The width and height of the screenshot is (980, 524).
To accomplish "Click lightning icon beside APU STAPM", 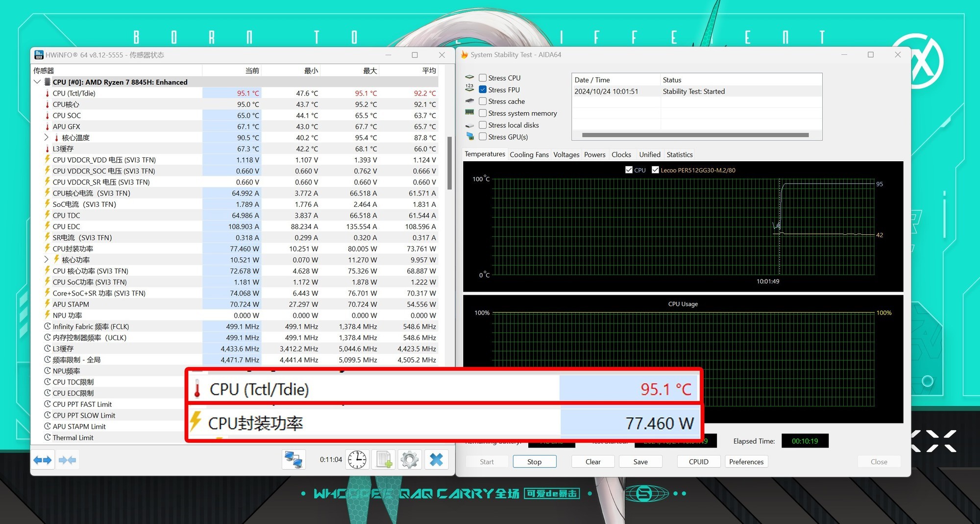I will 48,304.
